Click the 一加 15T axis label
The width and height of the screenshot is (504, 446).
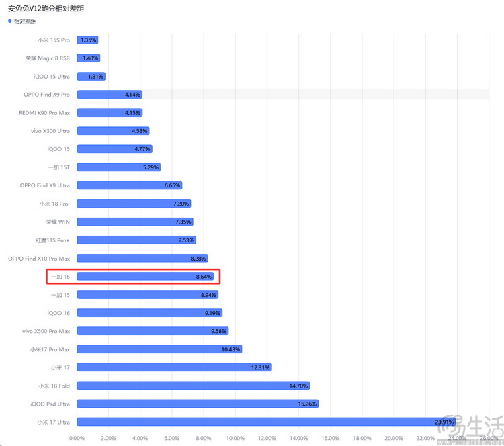pyautogui.click(x=59, y=167)
